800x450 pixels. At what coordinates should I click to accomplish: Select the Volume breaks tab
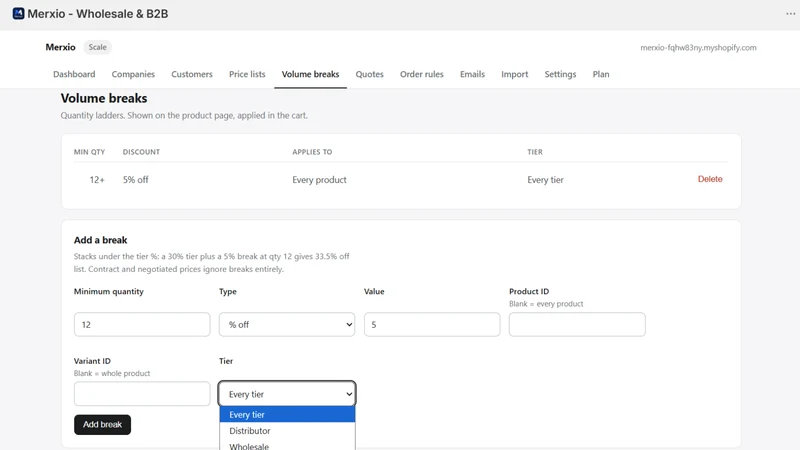tap(310, 74)
